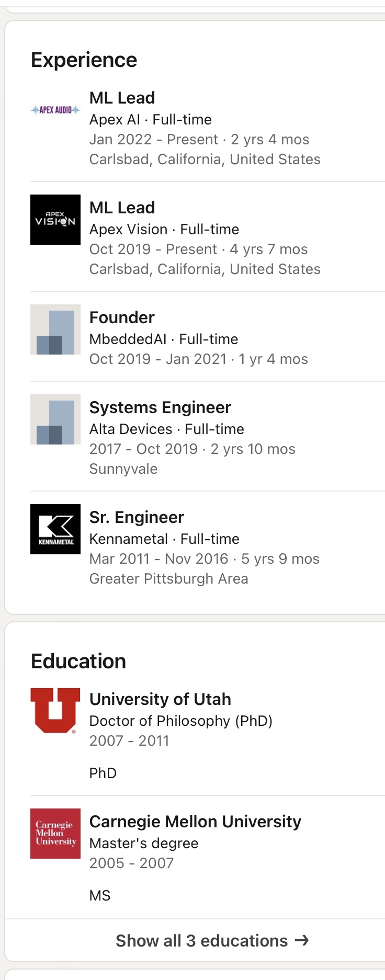Click the University of Utah school name
385x980 pixels.
click(160, 699)
